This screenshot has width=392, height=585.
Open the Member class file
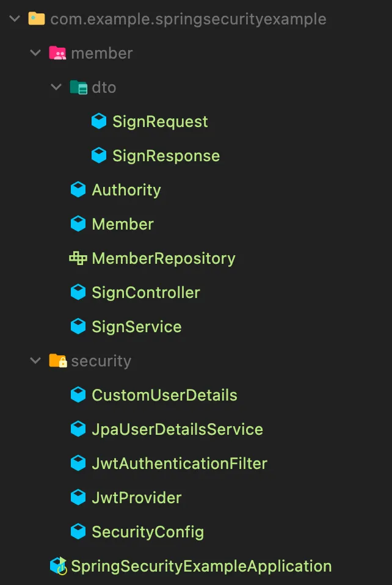pyautogui.click(x=122, y=224)
